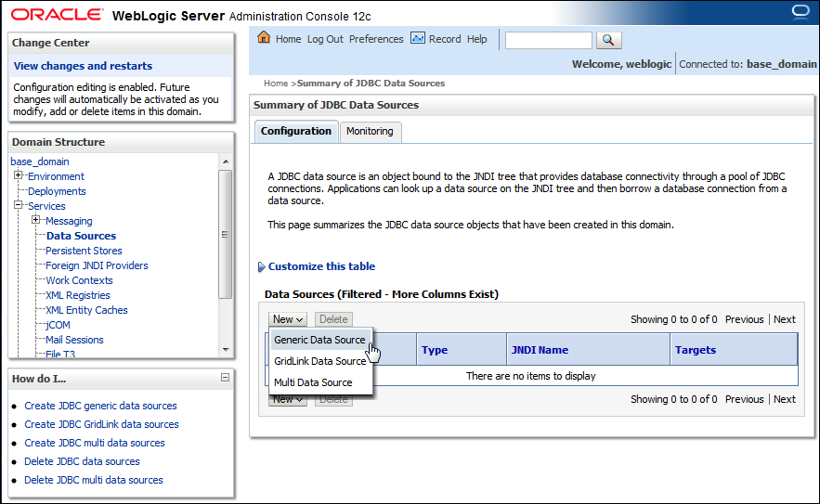
Task: Minimize the How do I panel
Action: (225, 378)
